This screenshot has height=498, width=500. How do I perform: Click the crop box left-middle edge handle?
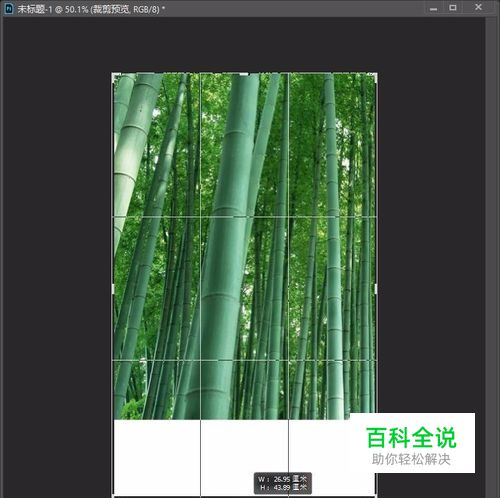[113, 289]
